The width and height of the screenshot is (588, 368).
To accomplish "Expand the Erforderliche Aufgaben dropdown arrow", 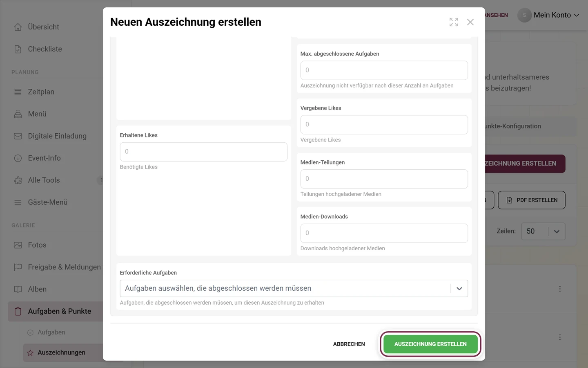I will pyautogui.click(x=459, y=289).
